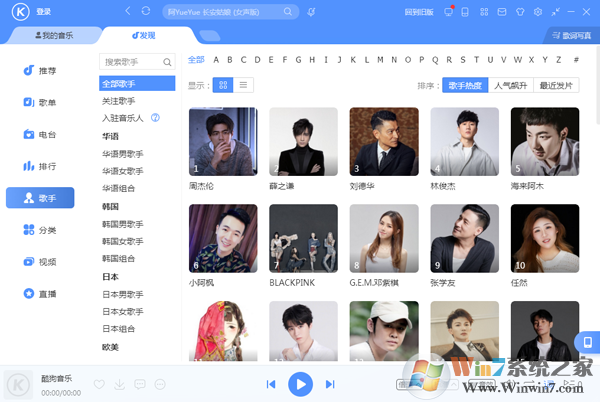Select 华语男歌手 category

point(122,154)
